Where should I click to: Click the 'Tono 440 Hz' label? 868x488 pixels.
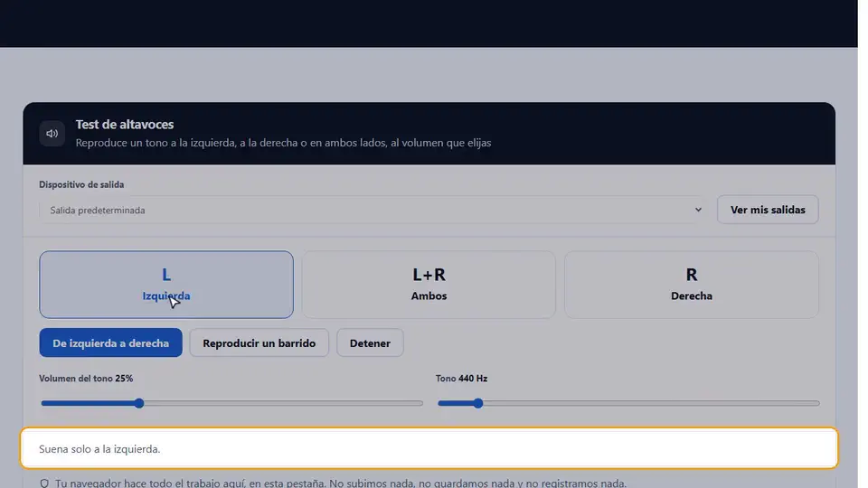click(x=461, y=379)
